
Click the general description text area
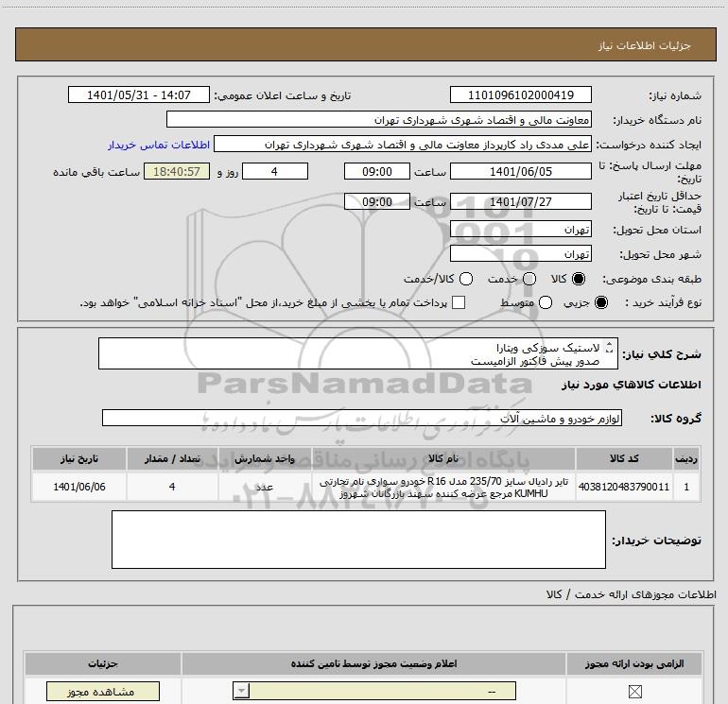(358, 353)
